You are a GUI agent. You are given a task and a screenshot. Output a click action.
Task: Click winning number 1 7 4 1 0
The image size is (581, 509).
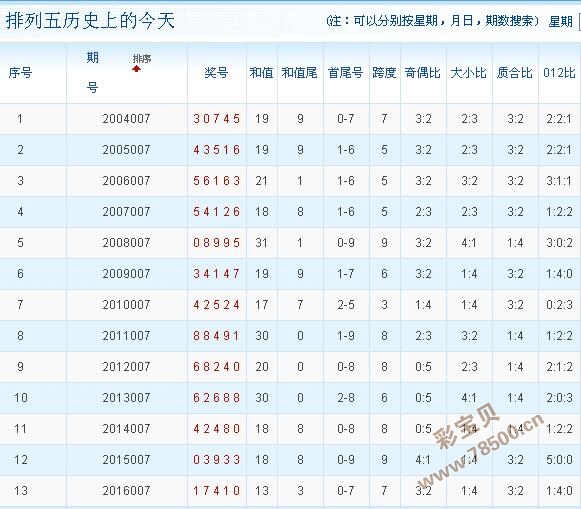pos(217,491)
